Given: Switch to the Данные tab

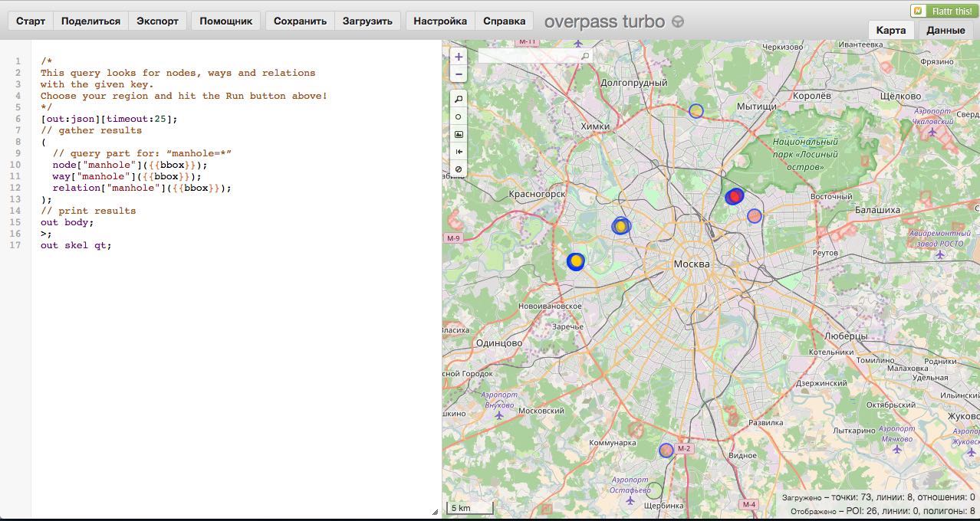Looking at the screenshot, I should coord(945,30).
